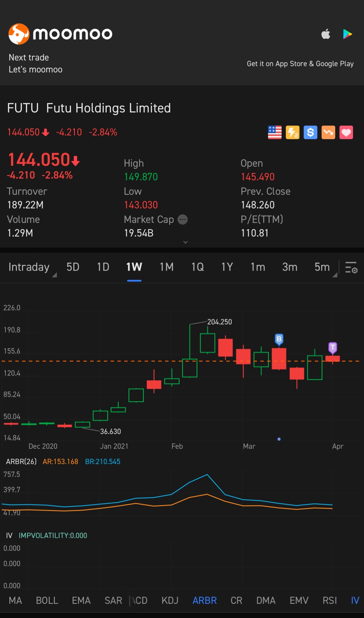Tap the Next trade Let's moomoo slogan

35,64
